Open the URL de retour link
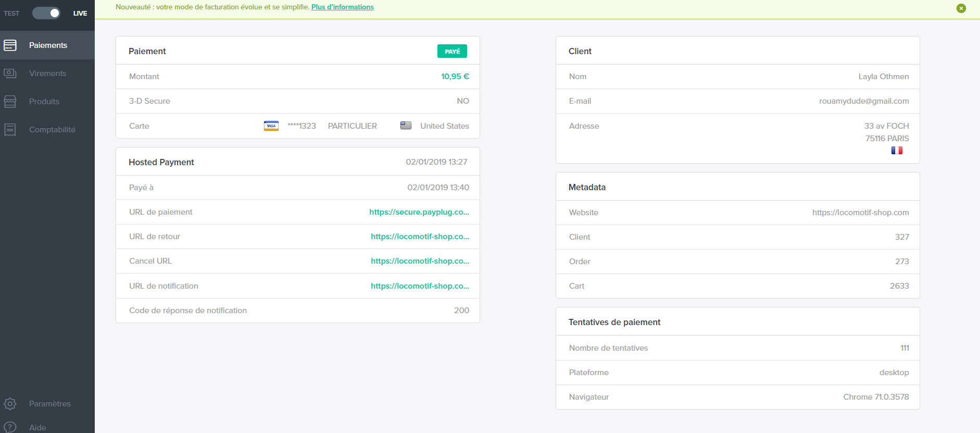The width and height of the screenshot is (980, 433). point(420,237)
